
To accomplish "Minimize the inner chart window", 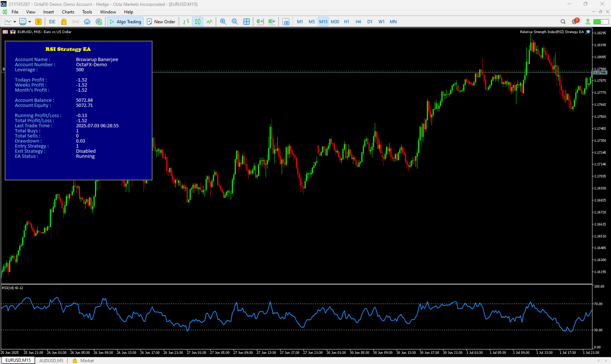I will click(594, 12).
